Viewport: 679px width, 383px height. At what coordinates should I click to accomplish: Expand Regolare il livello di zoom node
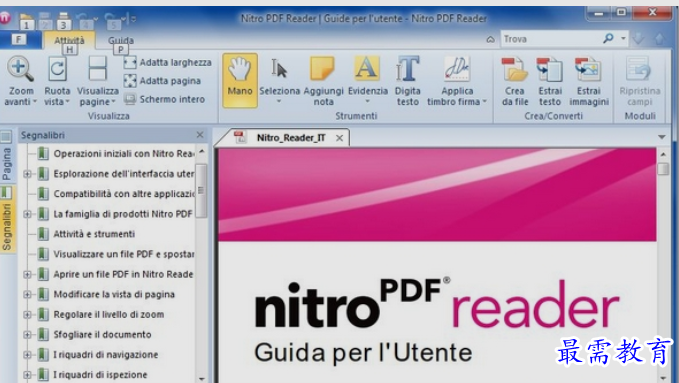27,315
